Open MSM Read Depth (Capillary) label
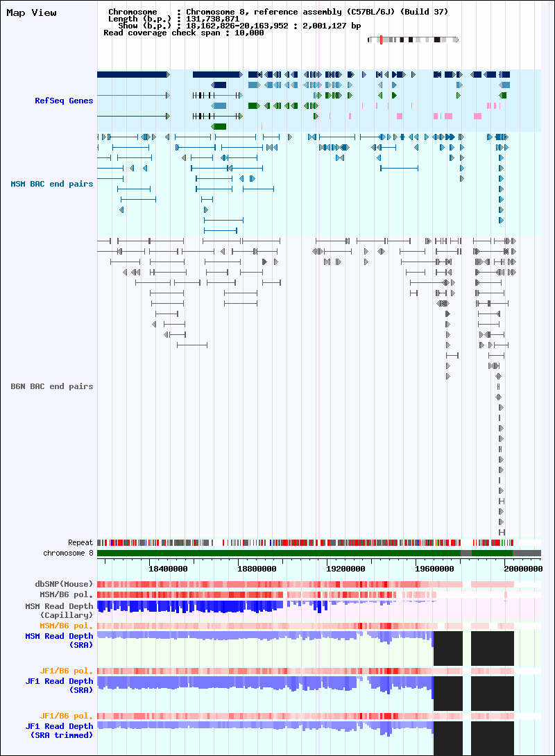555x756 pixels. [59, 610]
